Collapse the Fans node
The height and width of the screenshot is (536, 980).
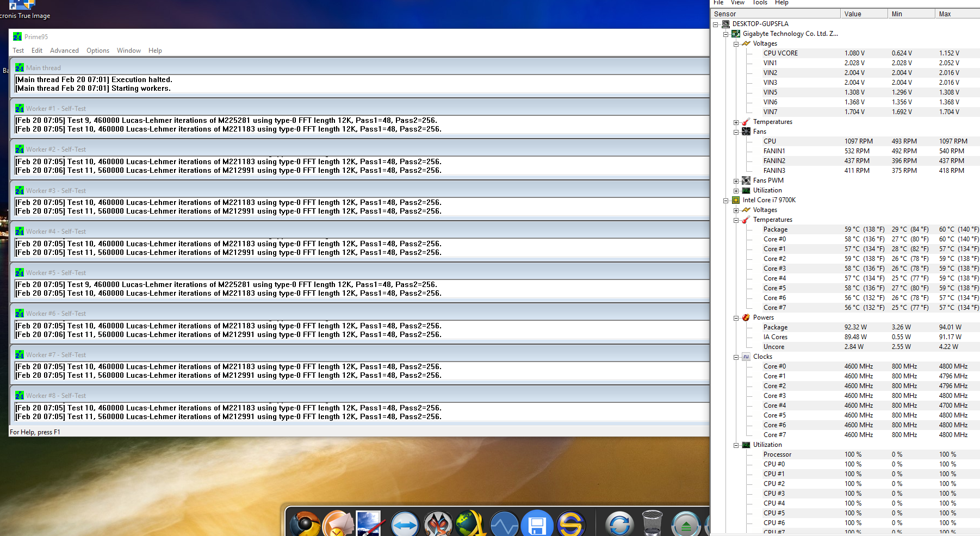736,132
